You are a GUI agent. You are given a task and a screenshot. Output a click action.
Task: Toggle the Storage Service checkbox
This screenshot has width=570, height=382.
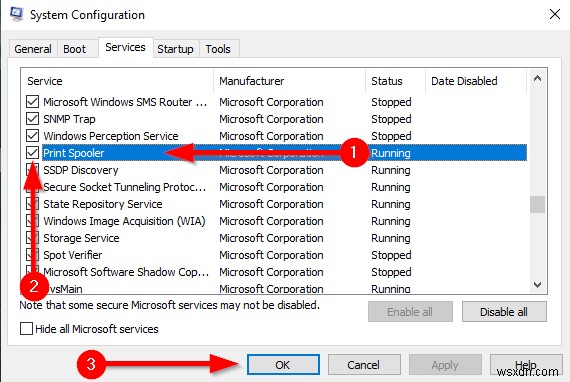[32, 238]
